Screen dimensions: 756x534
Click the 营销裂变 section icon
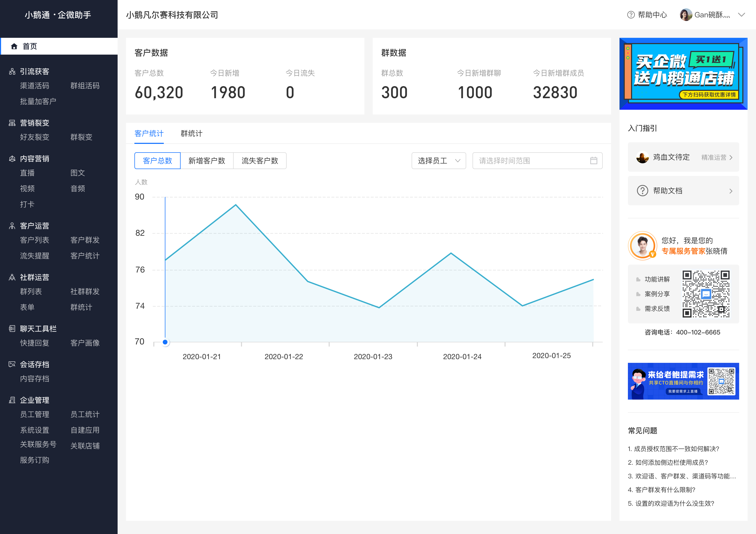point(12,123)
